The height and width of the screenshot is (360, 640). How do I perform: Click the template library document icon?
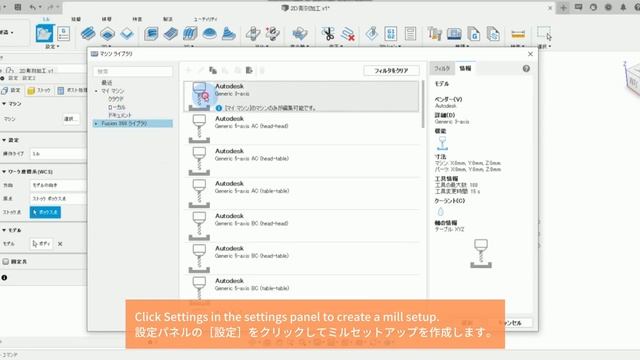(x=493, y=33)
